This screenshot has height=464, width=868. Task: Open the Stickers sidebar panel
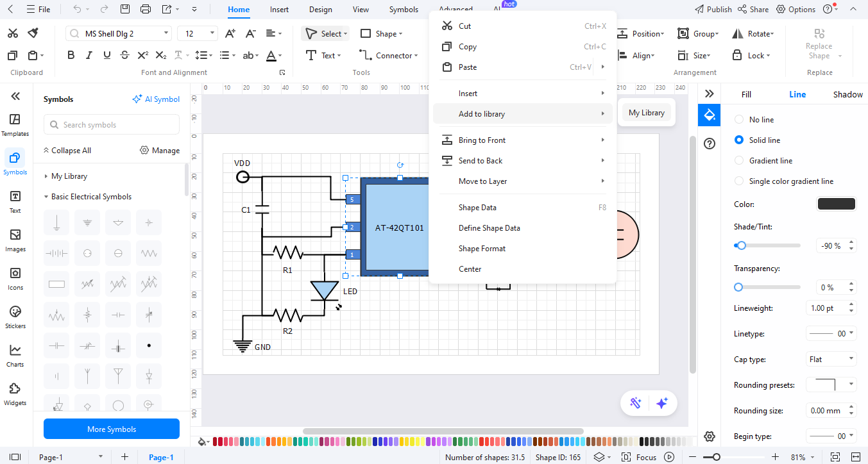(15, 317)
